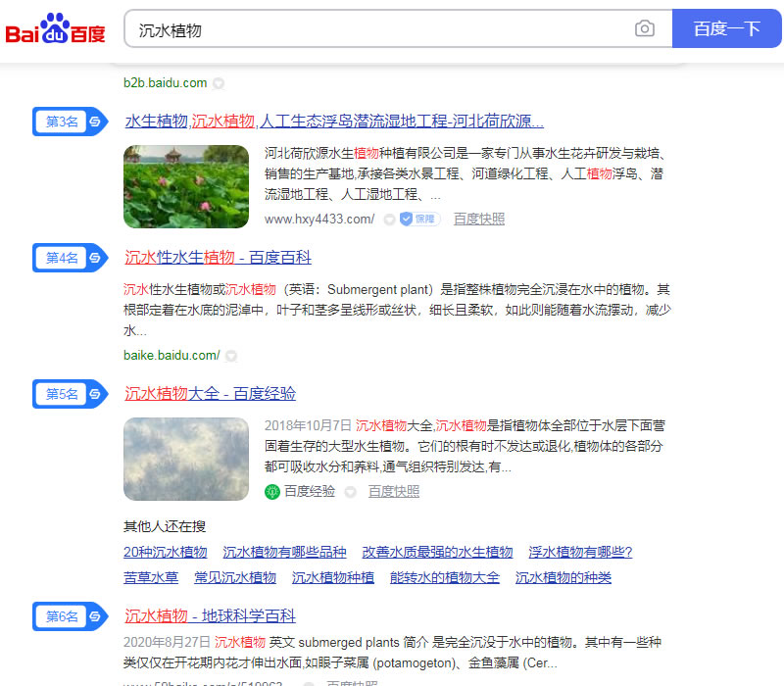
Task: Click the 保障 verification badge
Action: click(419, 219)
